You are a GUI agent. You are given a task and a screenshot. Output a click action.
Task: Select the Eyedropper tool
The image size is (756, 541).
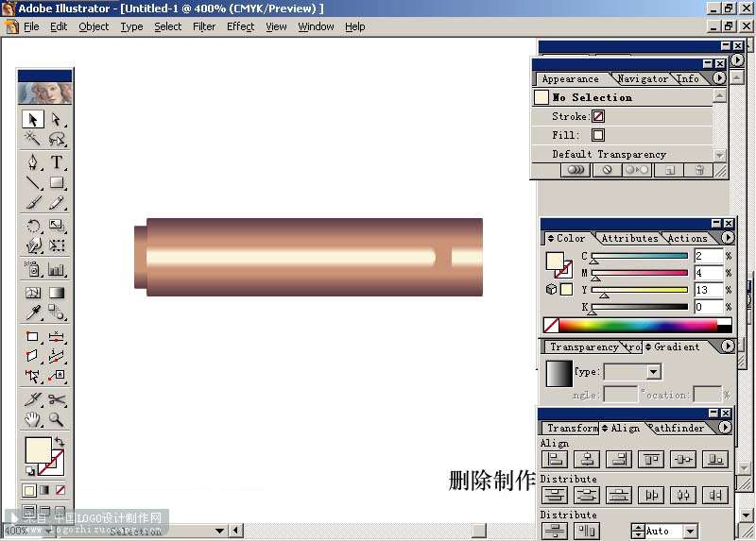[33, 313]
